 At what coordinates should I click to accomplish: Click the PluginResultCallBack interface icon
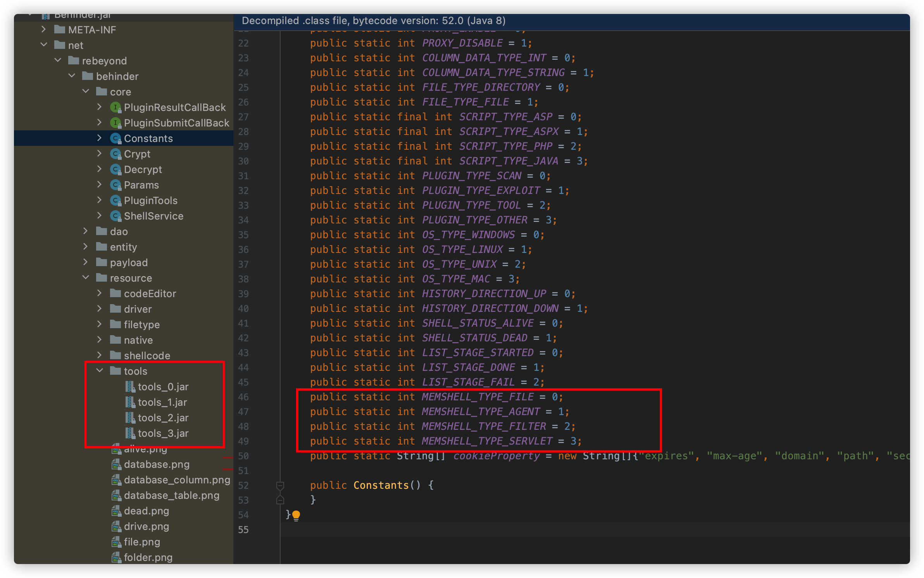point(115,107)
